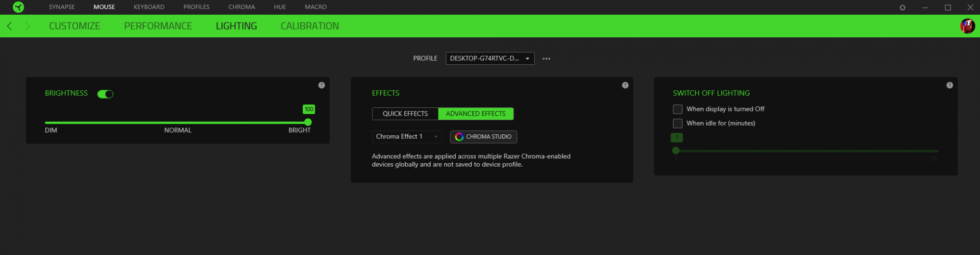Click the idle minutes slider handle
Screen dimensions: 980x255
(676, 151)
